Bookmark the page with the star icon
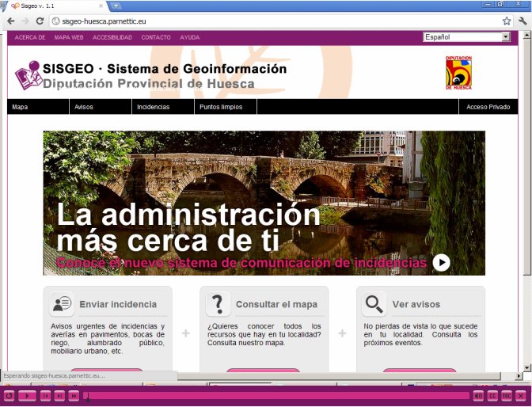Image resolution: width=532 pixels, height=407 pixels. click(x=507, y=21)
